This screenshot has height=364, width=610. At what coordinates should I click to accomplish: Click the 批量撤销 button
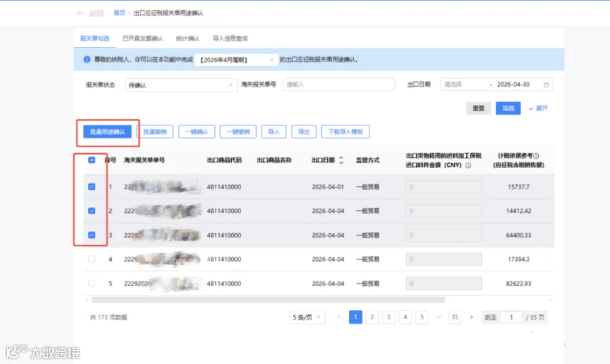point(155,132)
